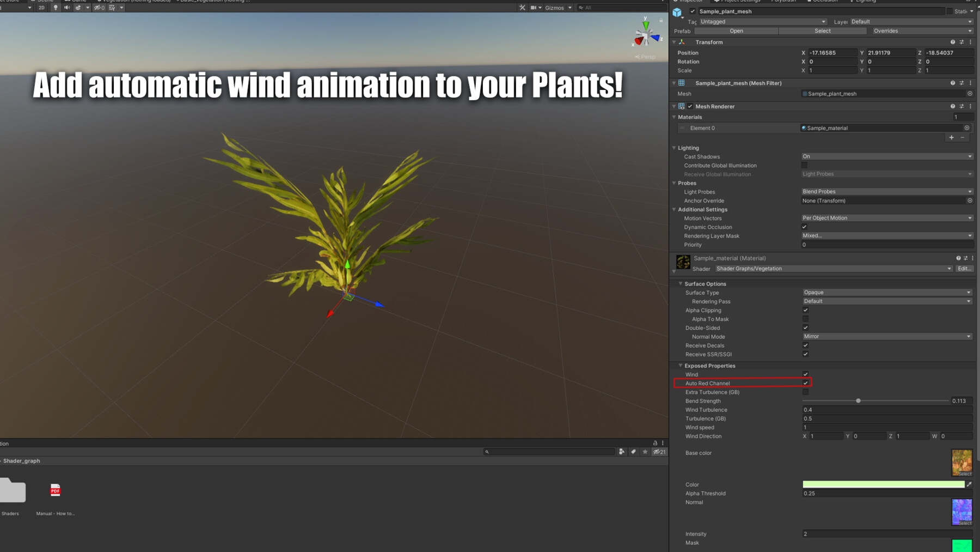980x552 pixels.
Task: Toggle scene grid visibility icon
Action: coord(112,8)
